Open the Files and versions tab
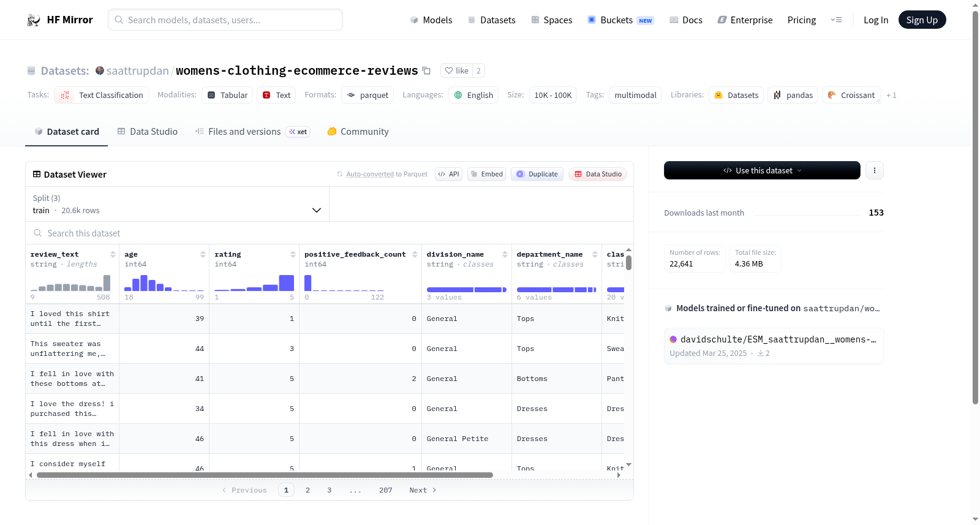Screen dimensions: 980x525 252,132
